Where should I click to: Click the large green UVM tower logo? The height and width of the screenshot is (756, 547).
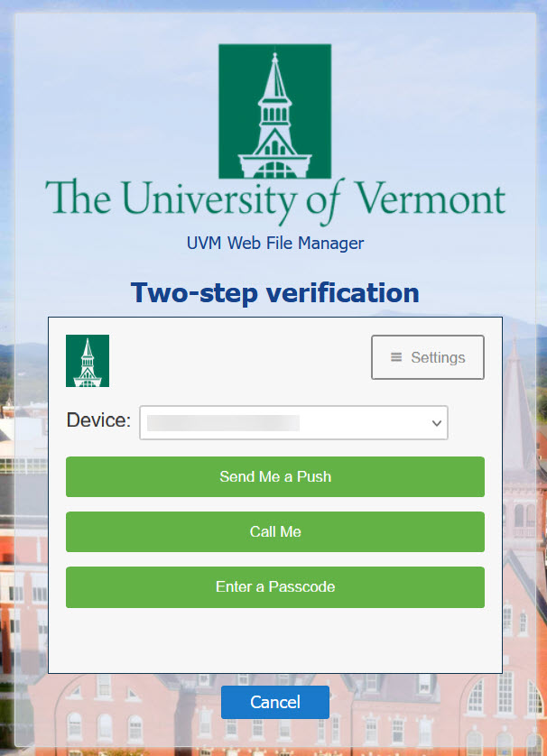pyautogui.click(x=275, y=111)
